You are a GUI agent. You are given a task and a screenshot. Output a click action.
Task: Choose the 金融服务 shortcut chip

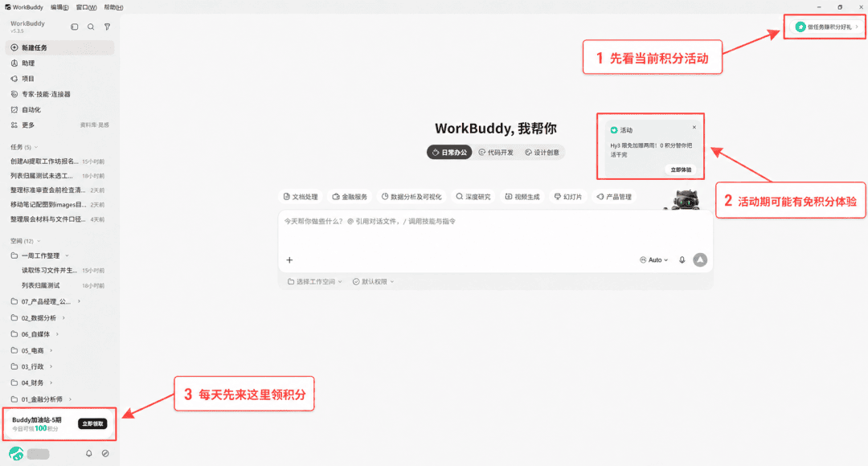click(350, 197)
